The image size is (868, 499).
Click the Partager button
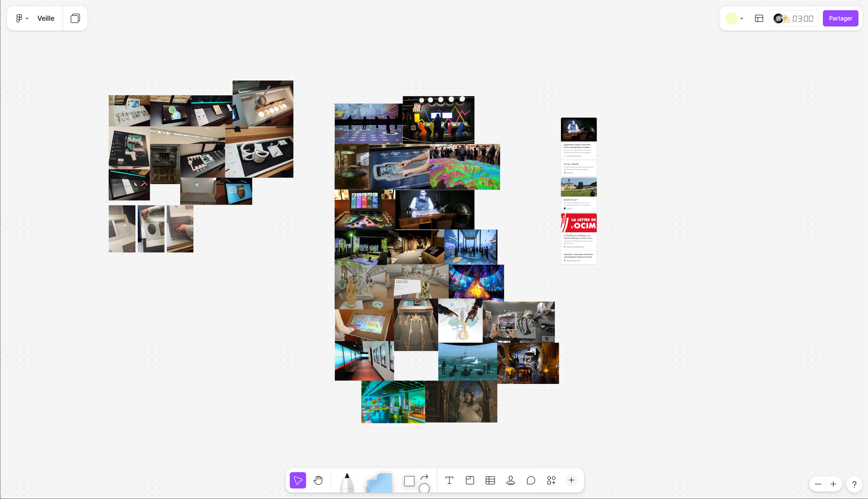point(840,18)
